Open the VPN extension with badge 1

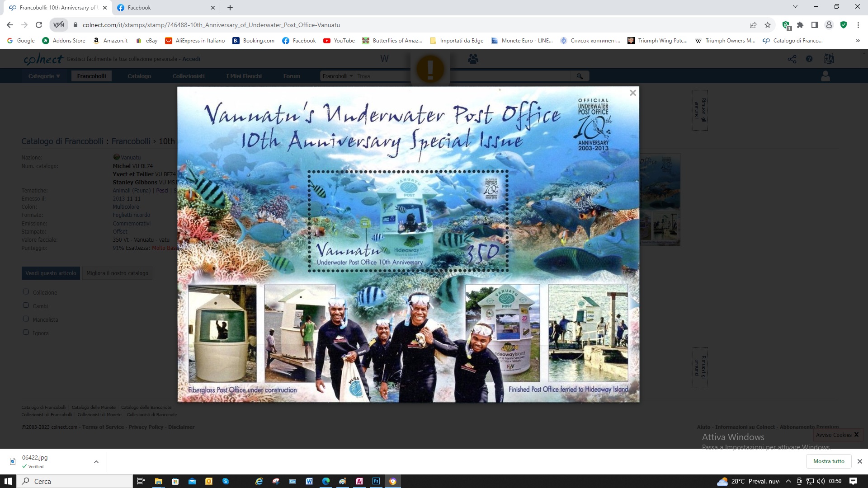[x=786, y=25]
